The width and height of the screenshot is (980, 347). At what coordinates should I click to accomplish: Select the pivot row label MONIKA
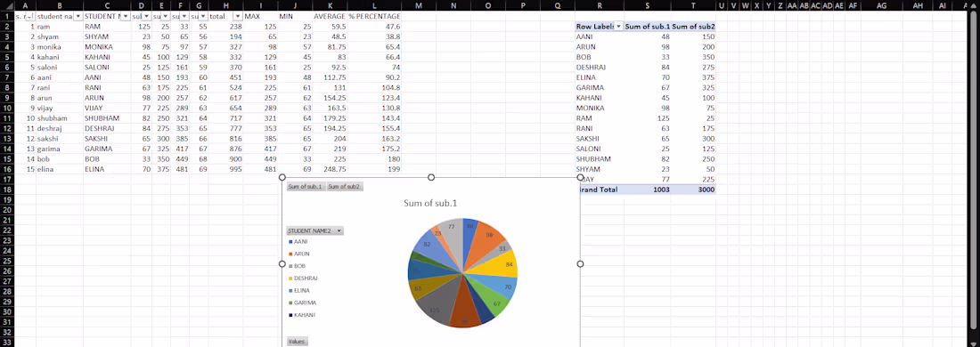pos(600,108)
